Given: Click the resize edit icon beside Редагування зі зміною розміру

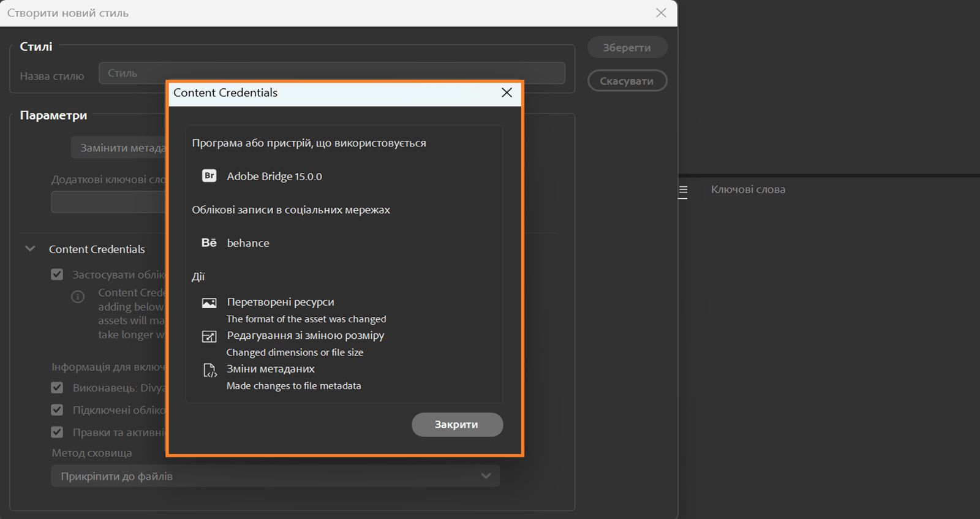Looking at the screenshot, I should 209,336.
